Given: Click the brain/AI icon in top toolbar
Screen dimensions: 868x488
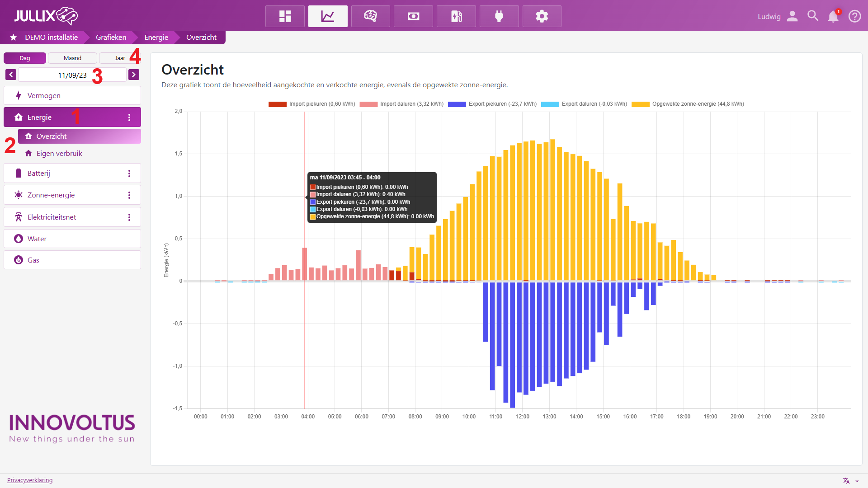Looking at the screenshot, I should coord(370,16).
